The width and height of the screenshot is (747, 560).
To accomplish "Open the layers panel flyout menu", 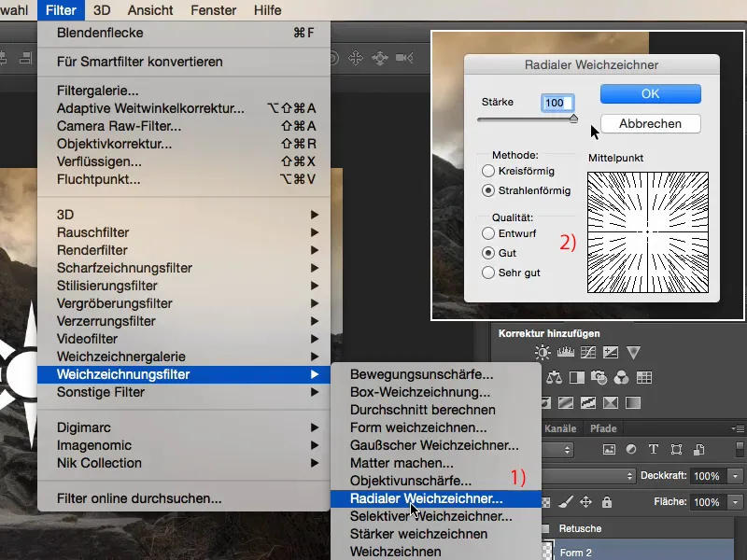I will (x=738, y=428).
